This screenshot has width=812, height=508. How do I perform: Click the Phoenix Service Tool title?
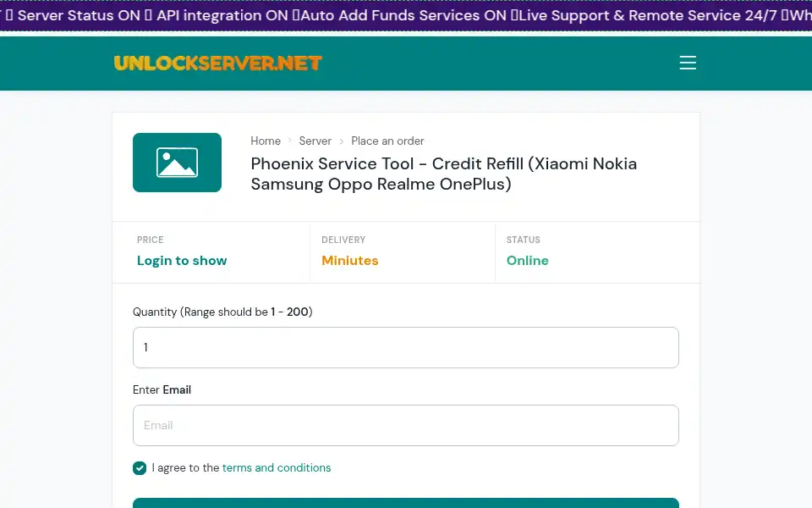[x=444, y=174]
